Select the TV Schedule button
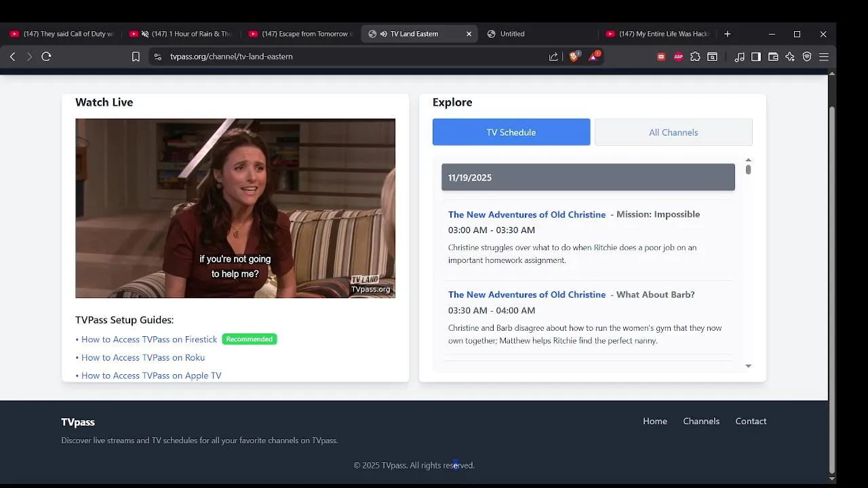Image resolution: width=868 pixels, height=488 pixels. click(x=511, y=132)
